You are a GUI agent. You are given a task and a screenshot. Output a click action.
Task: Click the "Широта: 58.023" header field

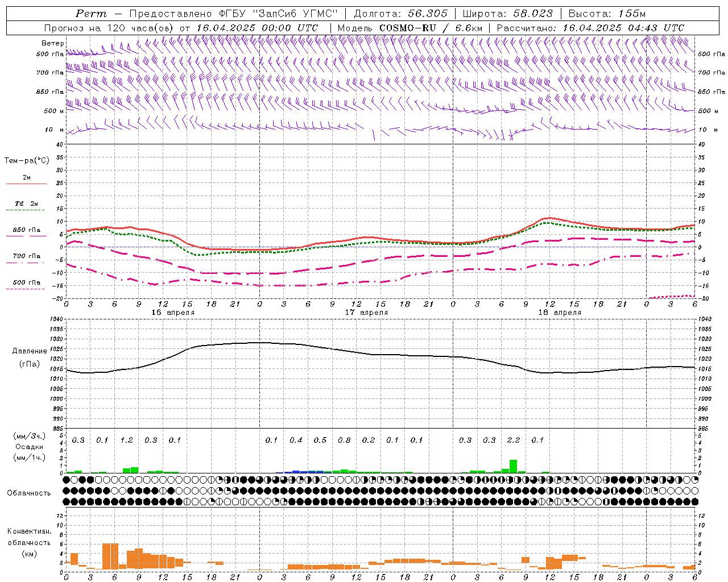[x=508, y=14]
